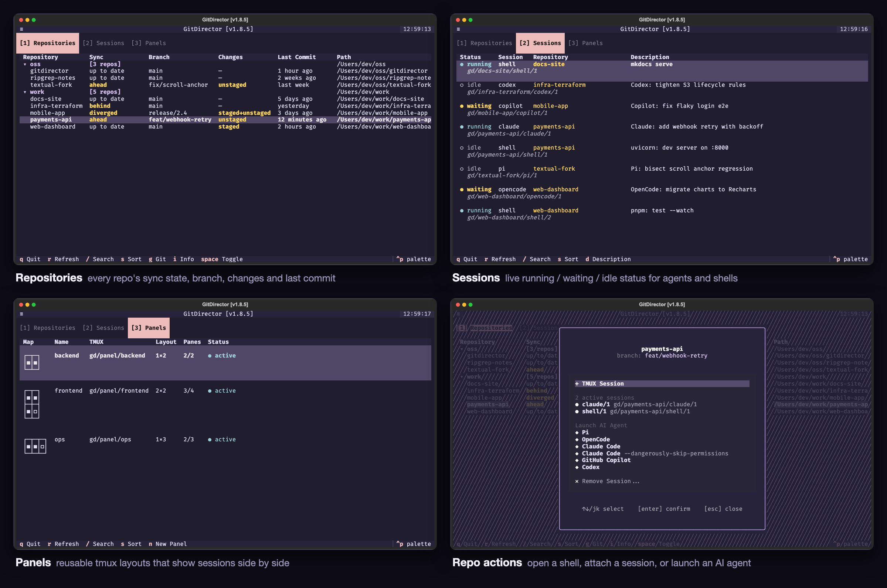Screen dimensions: 887x588
Task: Open hamburger menu in Repositories window
Action: coord(21,29)
